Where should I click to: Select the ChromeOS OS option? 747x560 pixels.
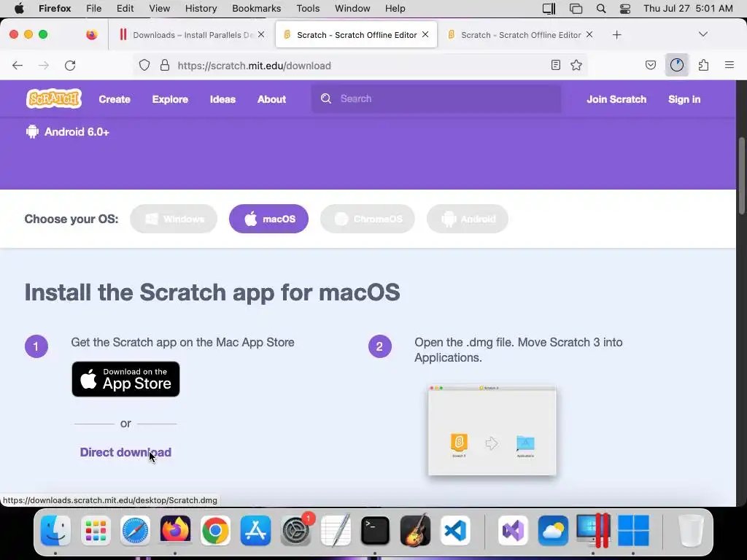368,219
